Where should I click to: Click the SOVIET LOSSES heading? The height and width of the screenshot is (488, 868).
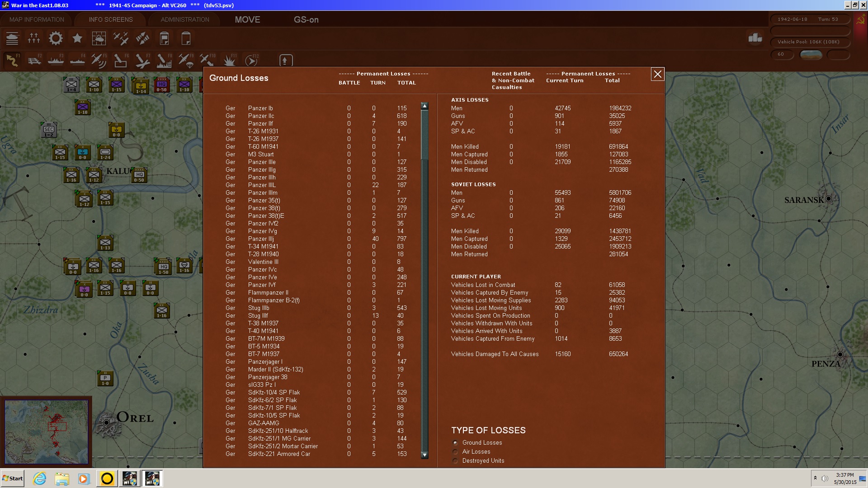point(473,184)
